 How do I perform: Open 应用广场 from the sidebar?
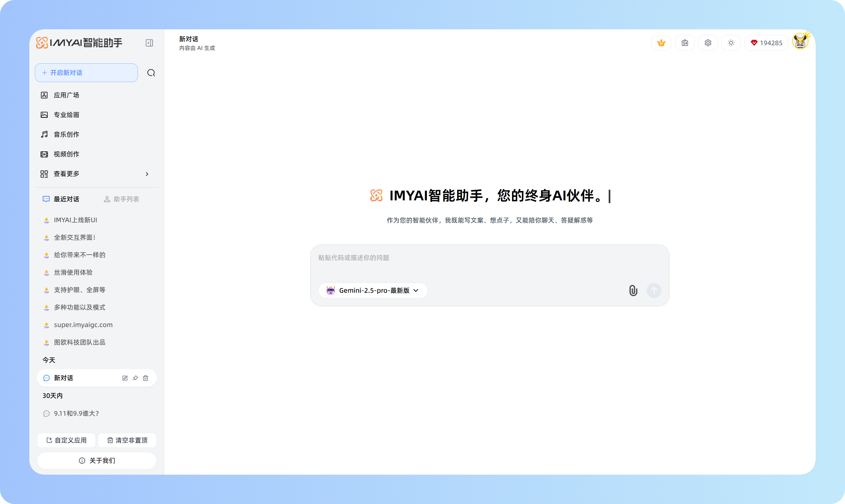pos(96,95)
